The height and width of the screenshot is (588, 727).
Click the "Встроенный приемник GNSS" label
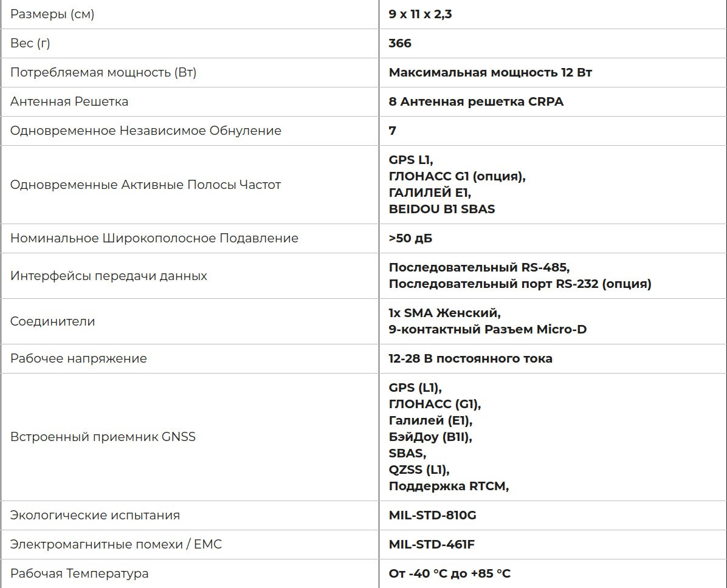tap(103, 437)
